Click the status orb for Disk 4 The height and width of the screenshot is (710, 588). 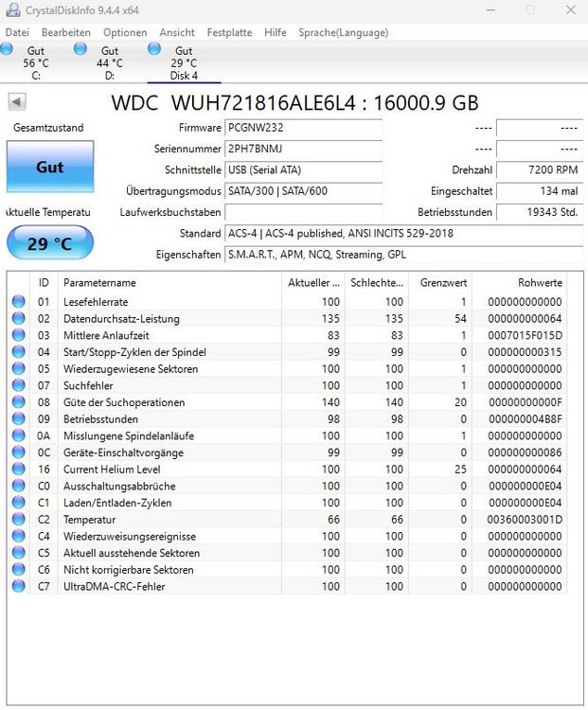tap(154, 48)
